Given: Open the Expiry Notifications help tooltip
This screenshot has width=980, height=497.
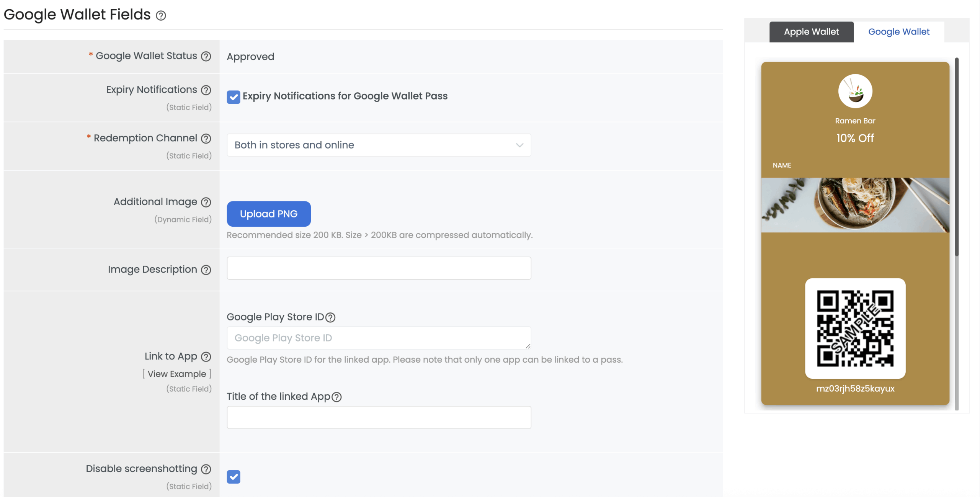Looking at the screenshot, I should click(x=206, y=90).
